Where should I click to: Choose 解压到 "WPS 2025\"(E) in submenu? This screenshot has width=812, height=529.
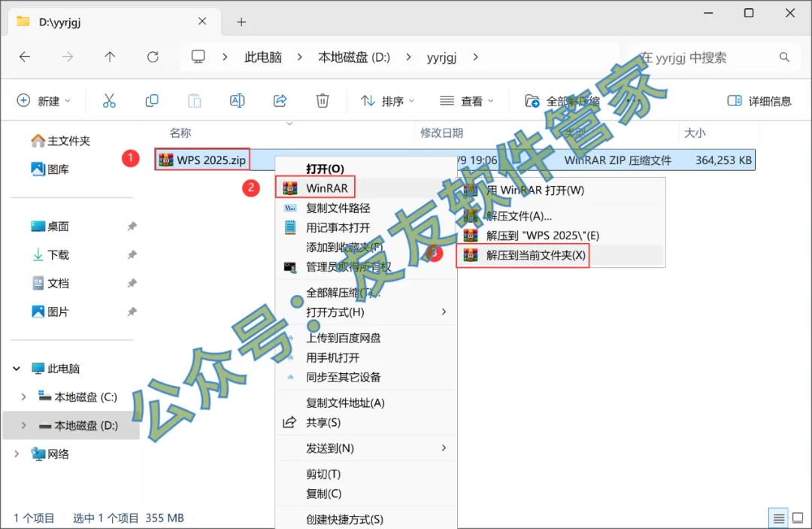pos(542,236)
